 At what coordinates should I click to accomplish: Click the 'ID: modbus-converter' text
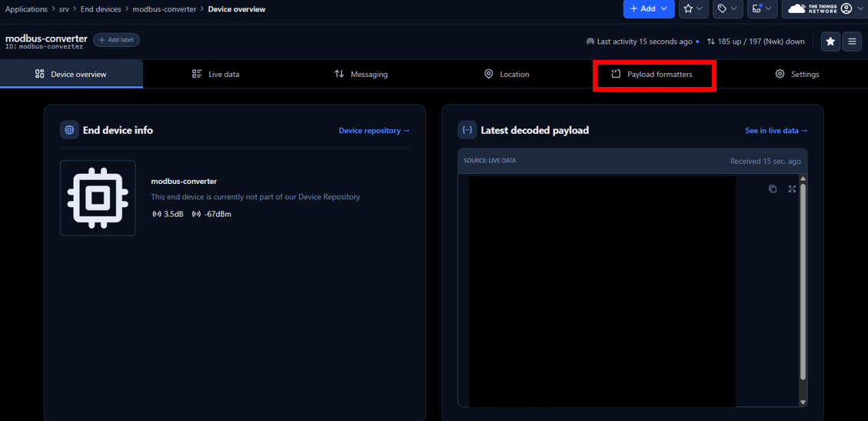click(x=45, y=46)
